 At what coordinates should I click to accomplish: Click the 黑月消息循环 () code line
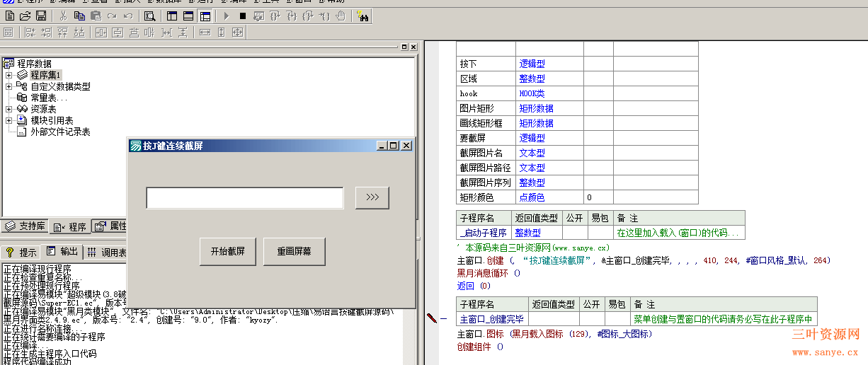tap(489, 273)
